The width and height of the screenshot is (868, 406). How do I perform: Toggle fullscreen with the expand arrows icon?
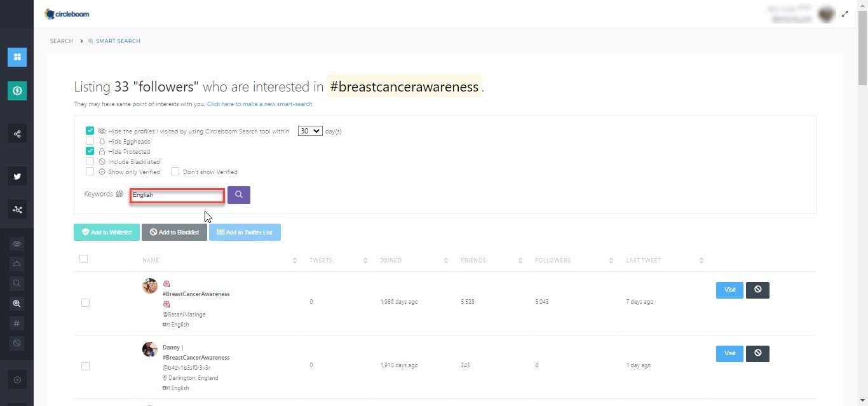845,13
